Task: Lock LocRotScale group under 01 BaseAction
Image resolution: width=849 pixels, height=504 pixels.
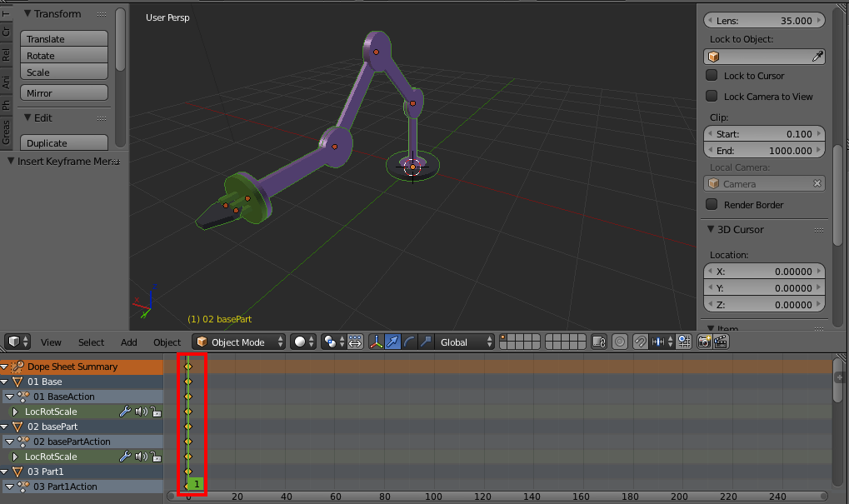Action: click(156, 412)
